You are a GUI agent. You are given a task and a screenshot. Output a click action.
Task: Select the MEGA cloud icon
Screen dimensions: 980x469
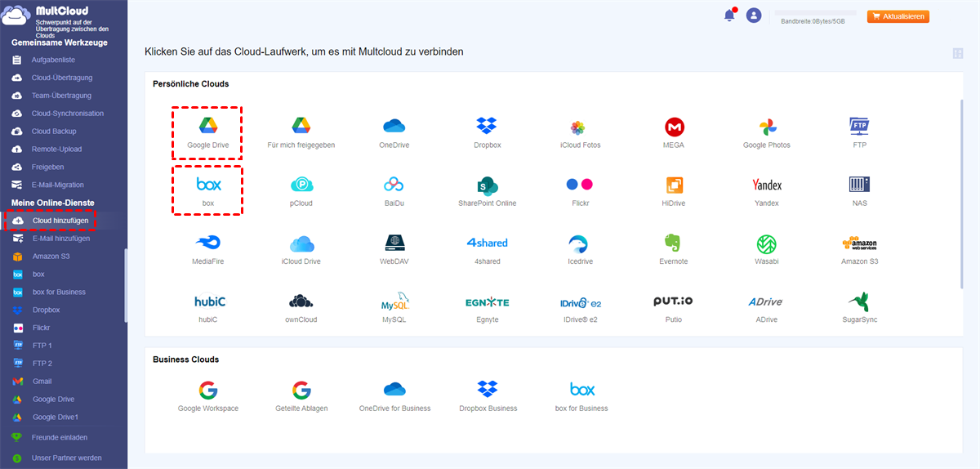coord(675,127)
